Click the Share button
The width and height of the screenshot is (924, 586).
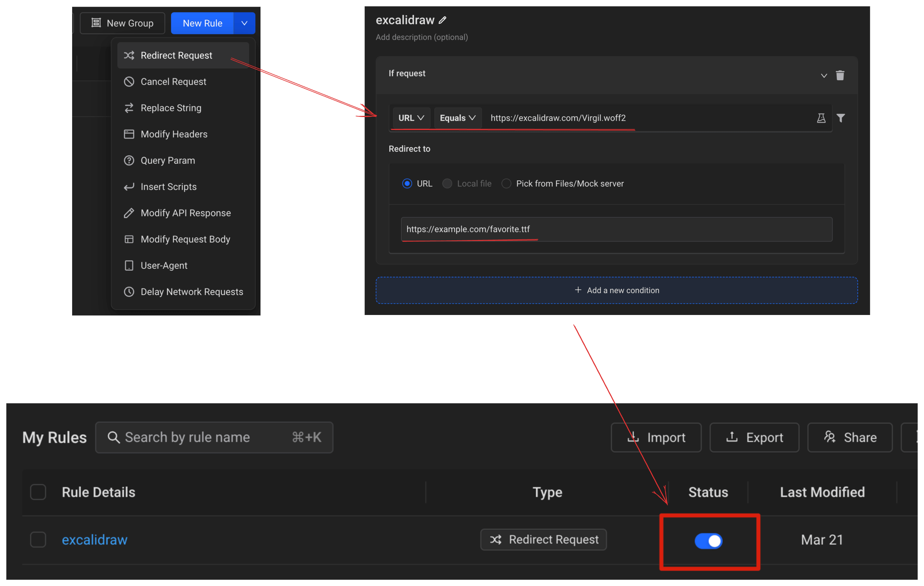850,438
